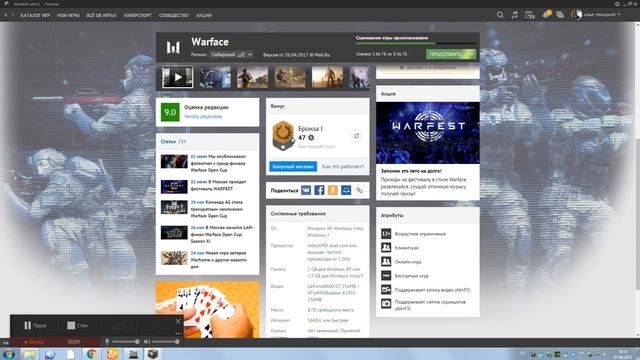
Task: Mute the recorder speaker icon
Action: click(147, 342)
